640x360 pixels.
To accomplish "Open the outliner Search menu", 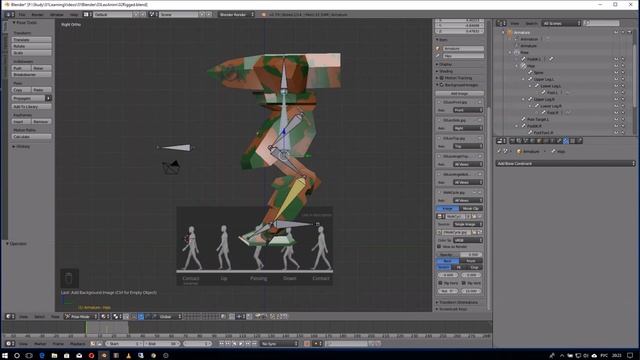I will pyautogui.click(x=531, y=23).
